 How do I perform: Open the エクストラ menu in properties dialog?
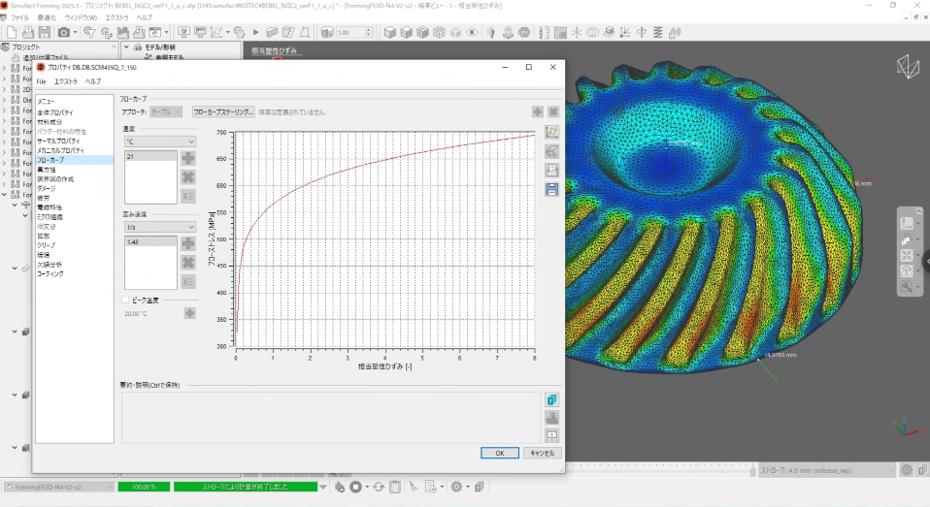[65, 81]
